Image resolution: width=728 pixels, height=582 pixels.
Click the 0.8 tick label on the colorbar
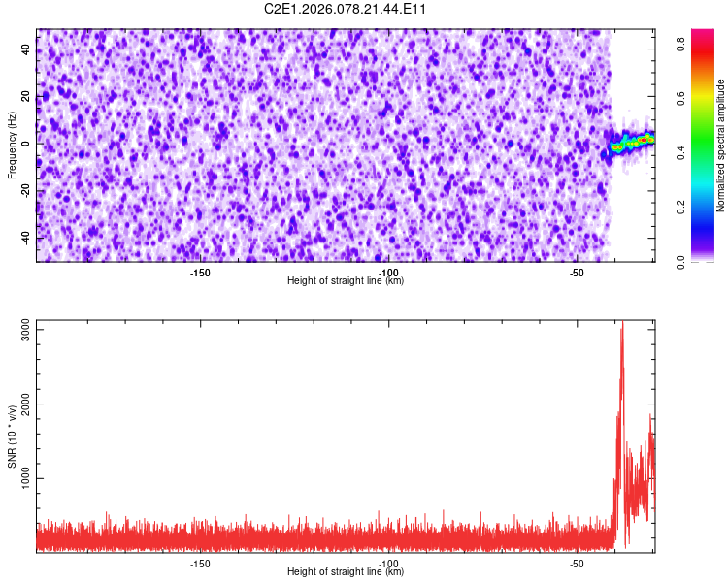pyautogui.click(x=683, y=44)
